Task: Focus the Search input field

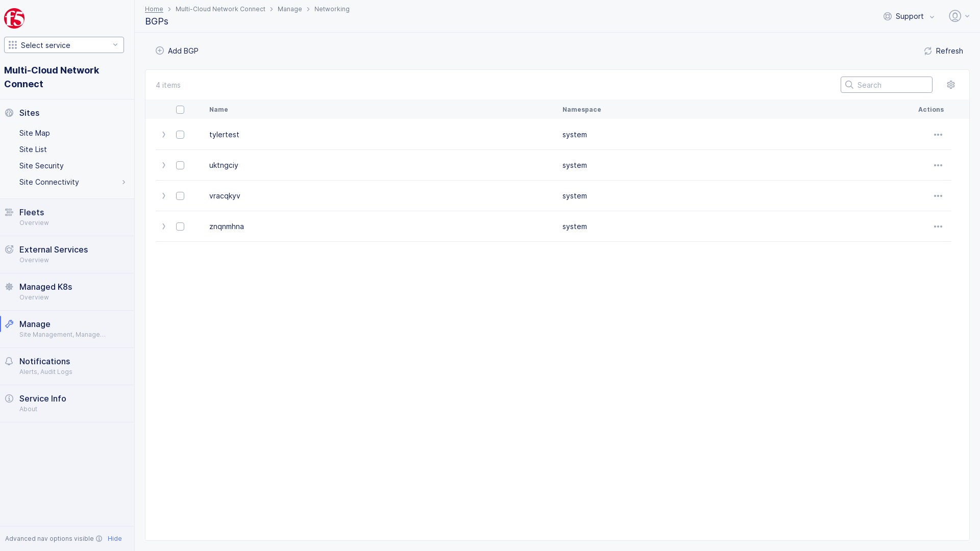Action: pos(887,85)
